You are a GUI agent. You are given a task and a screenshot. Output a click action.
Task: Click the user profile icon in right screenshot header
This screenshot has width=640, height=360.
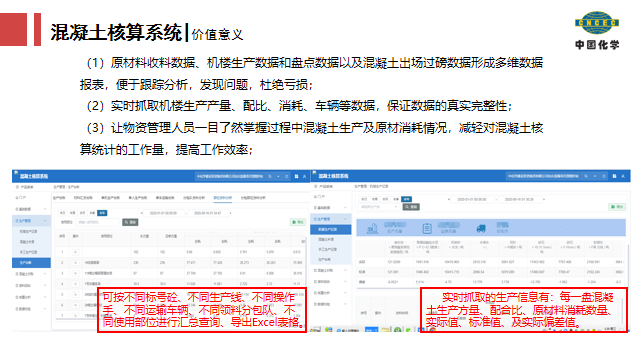pos(623,176)
